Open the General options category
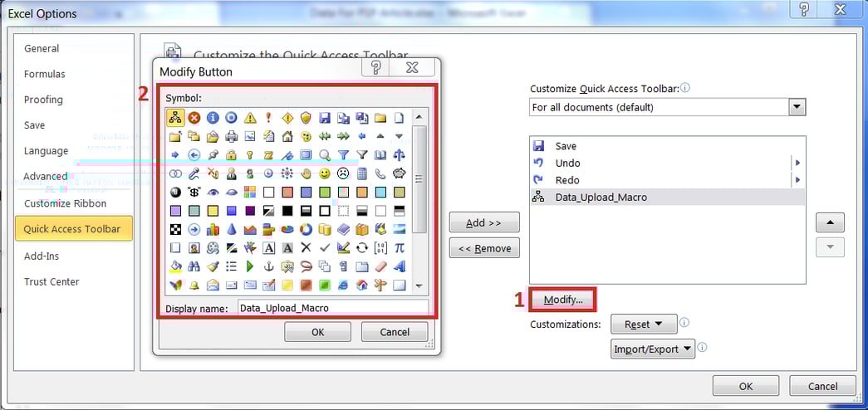The width and height of the screenshot is (868, 410). click(42, 49)
